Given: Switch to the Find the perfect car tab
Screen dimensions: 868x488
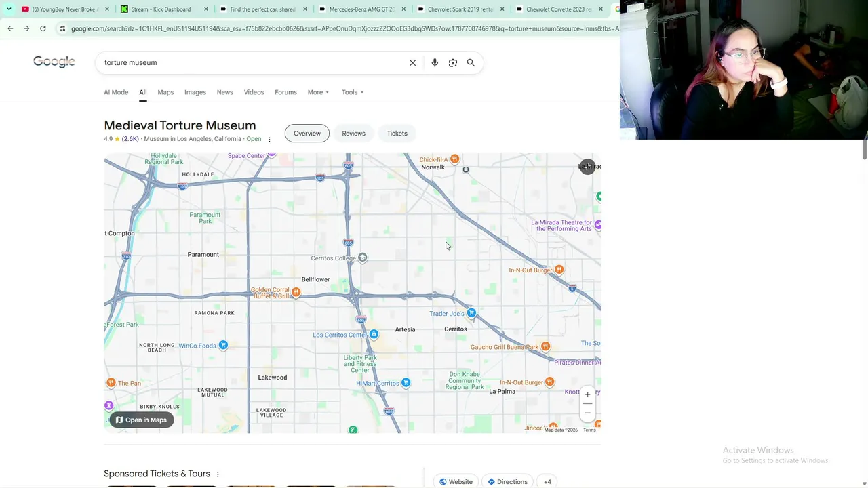Looking at the screenshot, I should click(x=262, y=9).
